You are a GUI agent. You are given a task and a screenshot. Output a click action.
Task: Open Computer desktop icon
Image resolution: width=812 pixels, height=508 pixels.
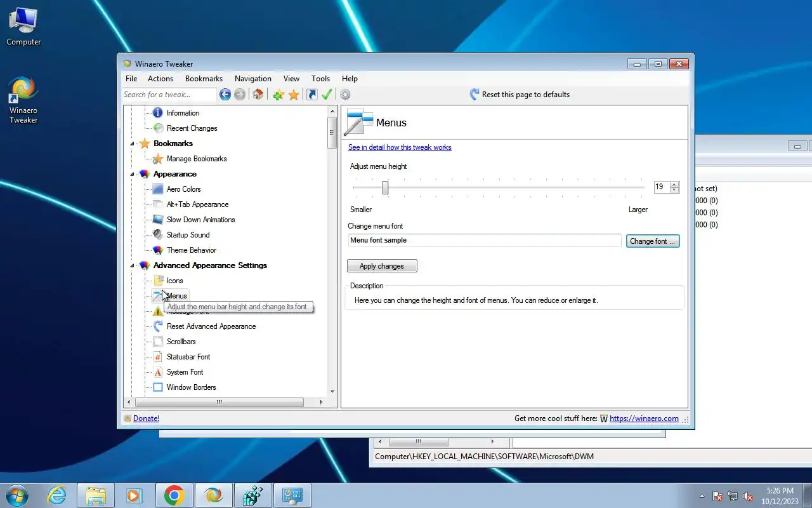[x=23, y=27]
